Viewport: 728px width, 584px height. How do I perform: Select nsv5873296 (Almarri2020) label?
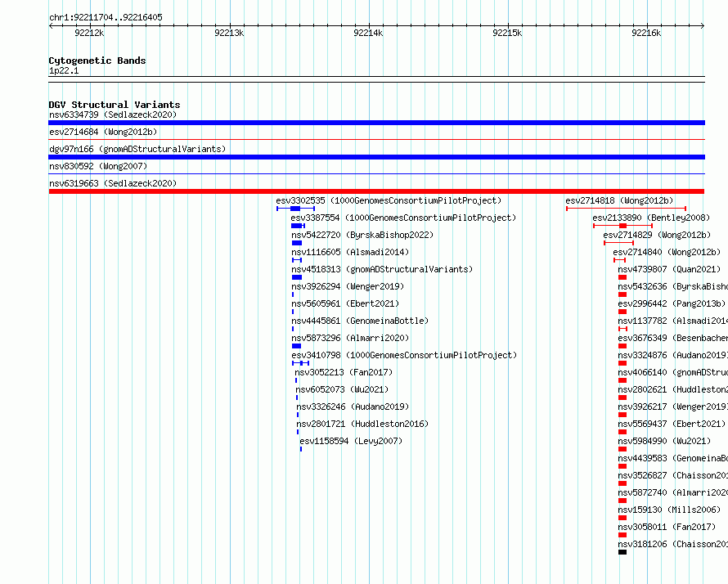click(x=350, y=338)
